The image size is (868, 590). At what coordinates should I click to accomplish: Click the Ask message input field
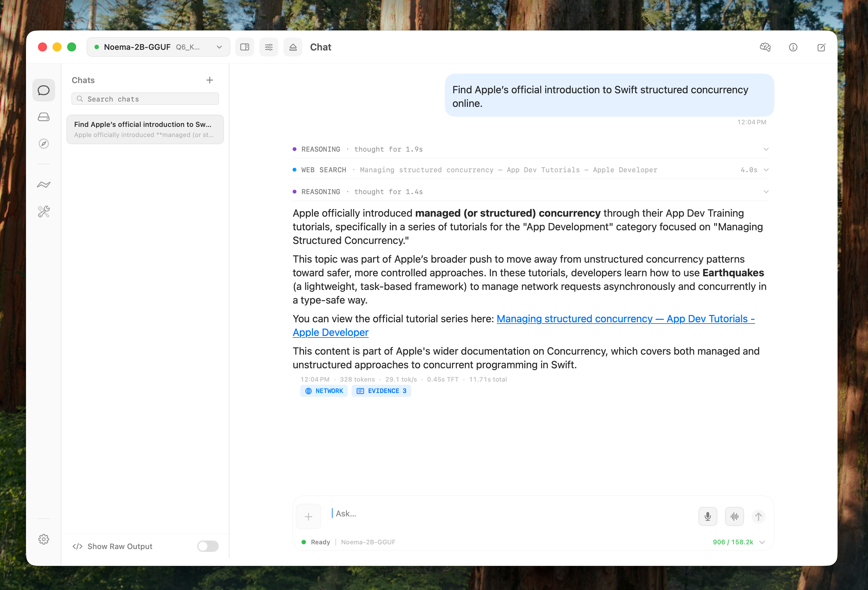512,514
